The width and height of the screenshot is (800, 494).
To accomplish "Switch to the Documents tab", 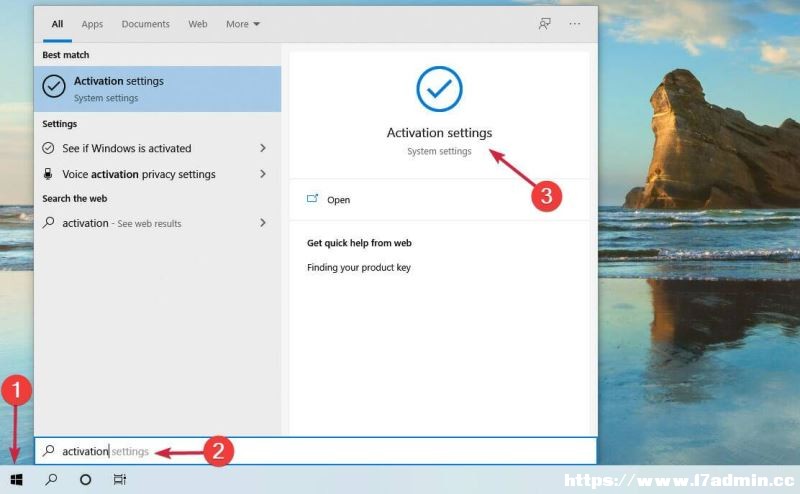I will [x=145, y=24].
